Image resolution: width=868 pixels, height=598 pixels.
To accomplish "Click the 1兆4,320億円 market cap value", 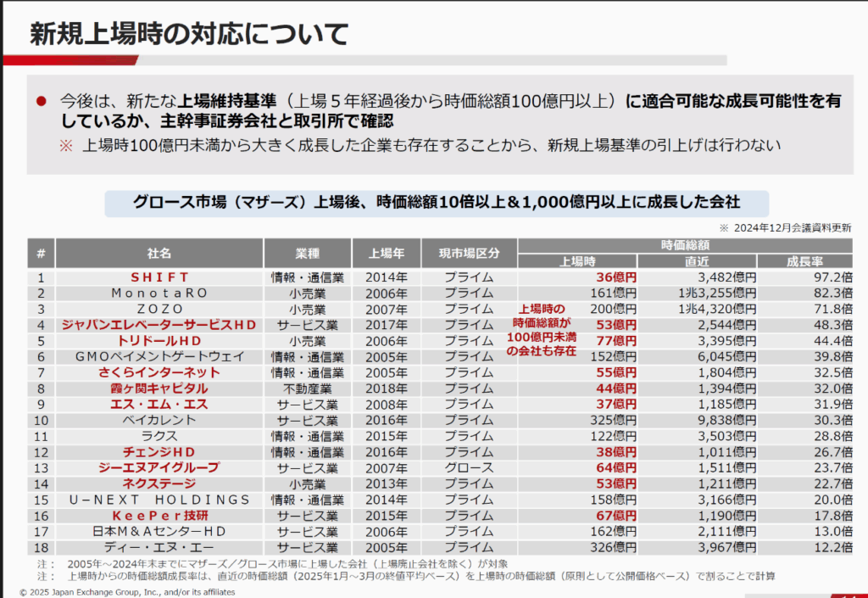I will point(717,309).
